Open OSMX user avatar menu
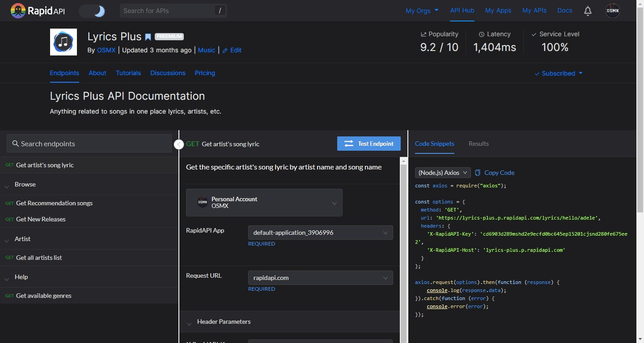Image resolution: width=644 pixels, height=343 pixels. coord(613,11)
